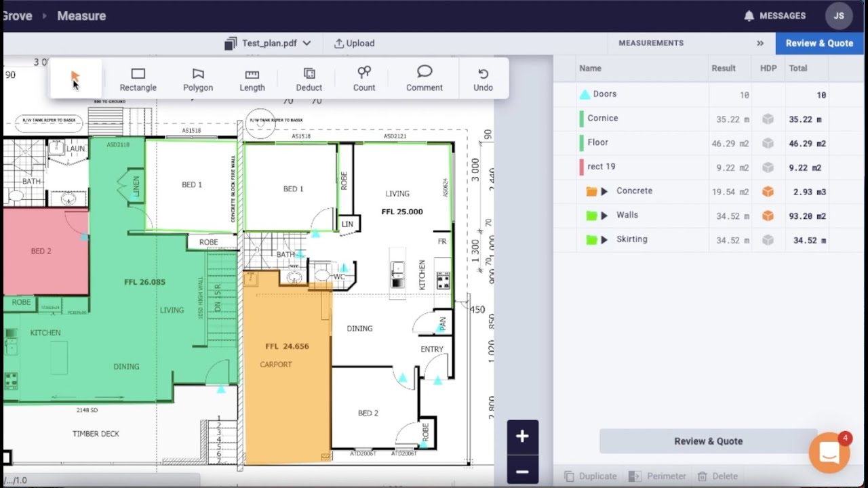This screenshot has width=868, height=488.
Task: Add a Comment with the speech bubble tool
Action: pyautogui.click(x=425, y=79)
